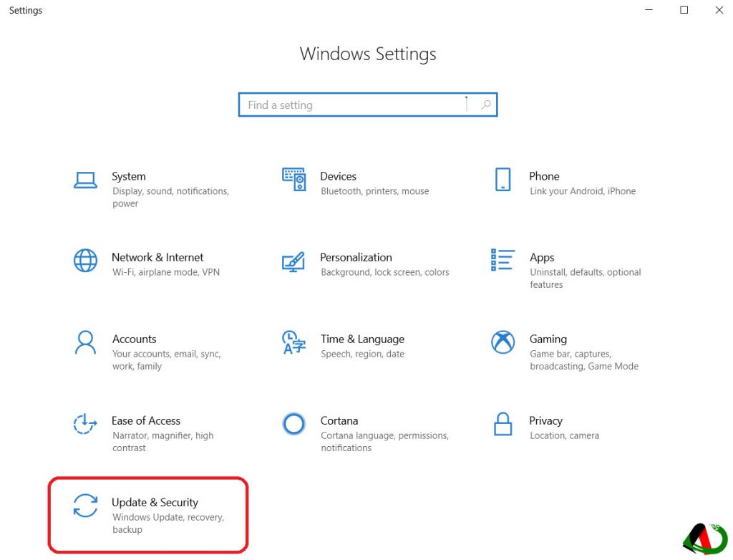Go to Personalization label

click(356, 257)
